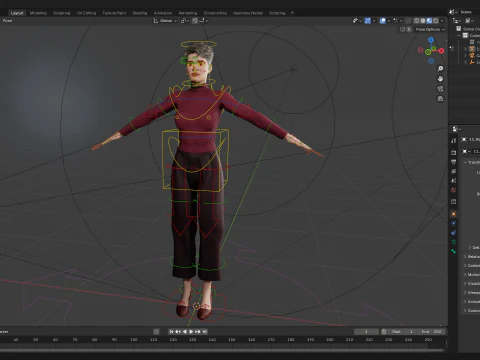Switch to the Modeling workspace tab
The width and height of the screenshot is (480, 360).
(x=38, y=13)
